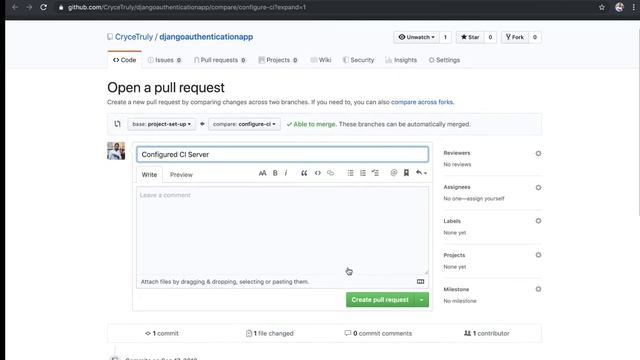Open the Reviewers gear icon
Image resolution: width=640 pixels, height=360 pixels.
coord(538,153)
